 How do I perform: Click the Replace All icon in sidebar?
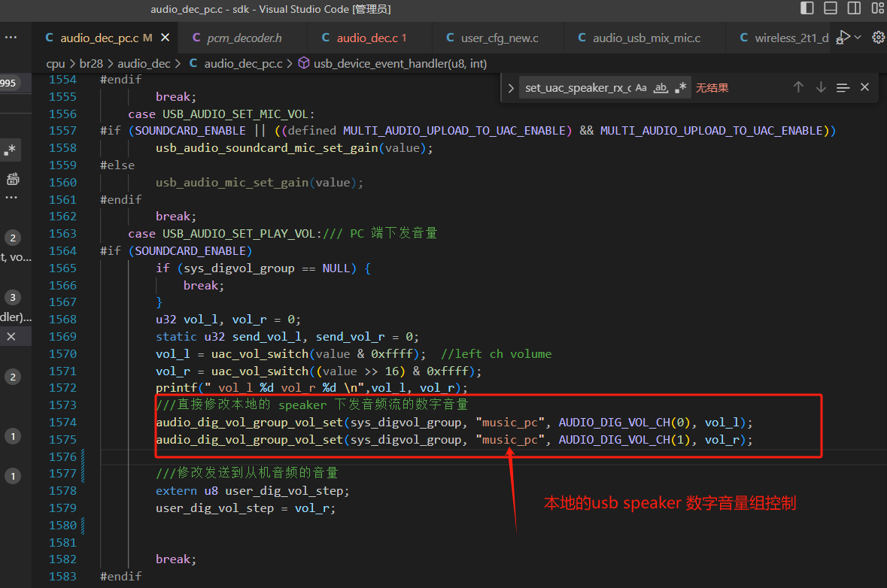tap(13, 179)
